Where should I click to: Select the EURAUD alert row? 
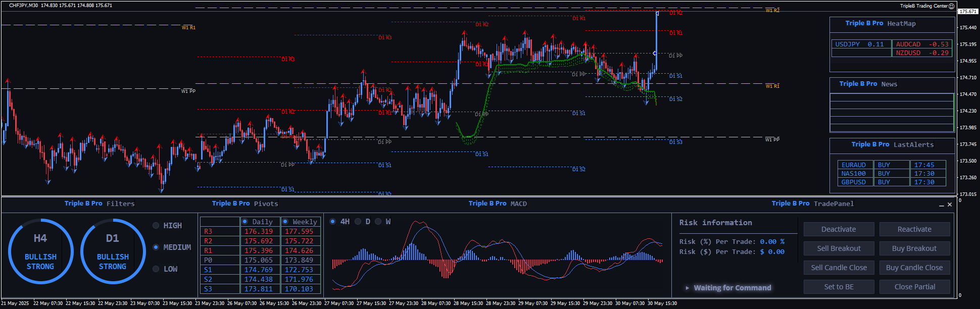coord(854,165)
